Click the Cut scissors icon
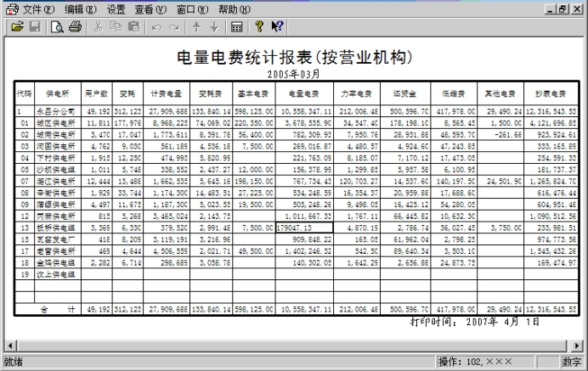Viewport: 588px width, 371px height. 99,27
